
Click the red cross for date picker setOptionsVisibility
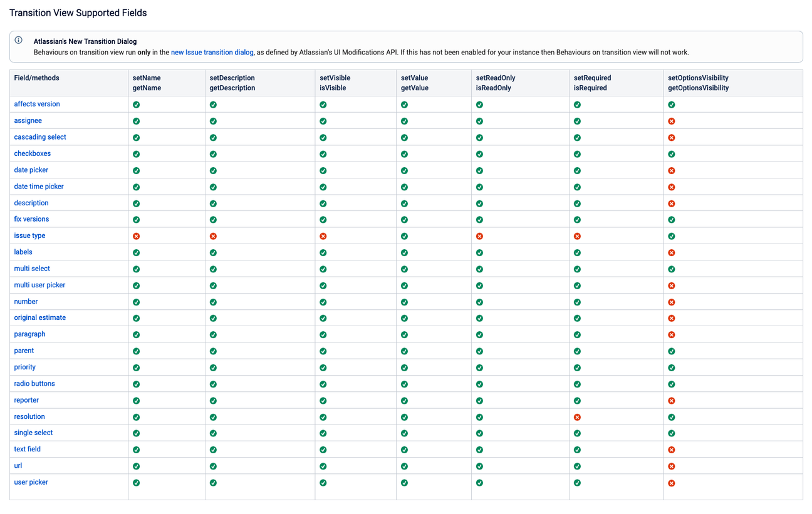[x=672, y=170]
